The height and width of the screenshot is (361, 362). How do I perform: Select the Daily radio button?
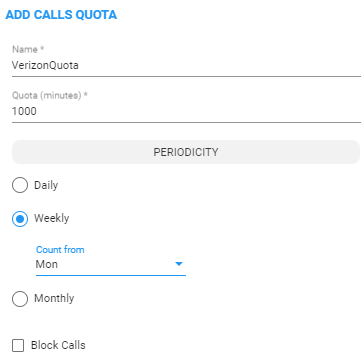click(x=20, y=185)
